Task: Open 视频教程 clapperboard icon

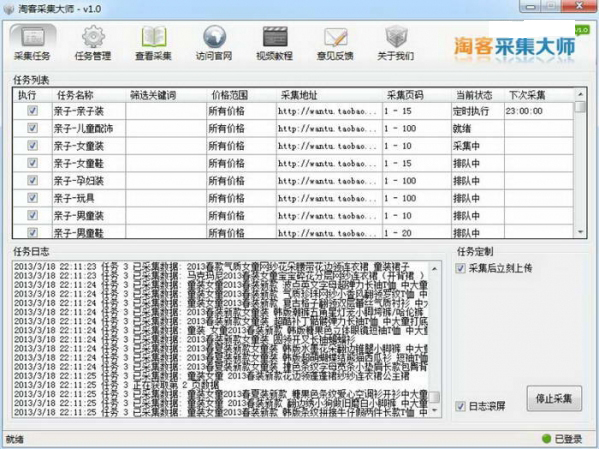Action: pyautogui.click(x=274, y=44)
